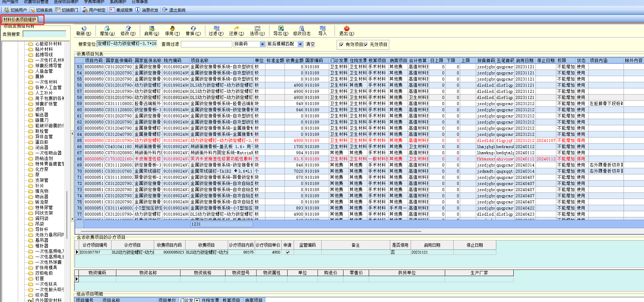Open the 门诊发票 column dropdown arrow
This screenshot has width=644, height=302.
pyautogui.click(x=197, y=300)
